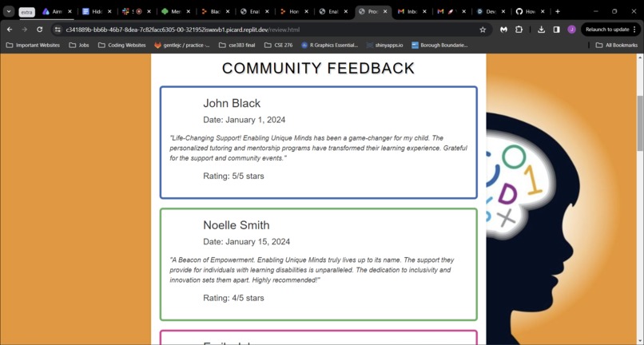Click Relaunch to update button
Viewport: 644px width, 345px height.
tap(607, 30)
